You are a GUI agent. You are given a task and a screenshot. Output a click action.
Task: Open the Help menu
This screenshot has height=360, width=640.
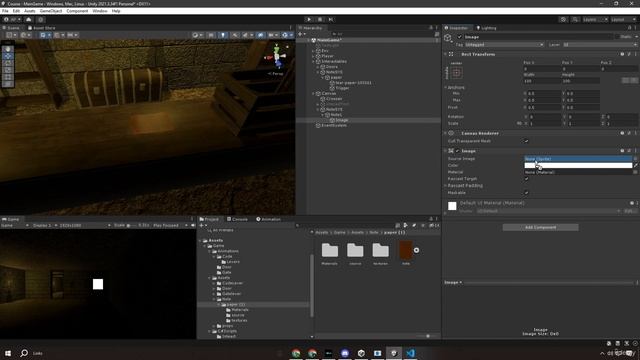(116, 11)
